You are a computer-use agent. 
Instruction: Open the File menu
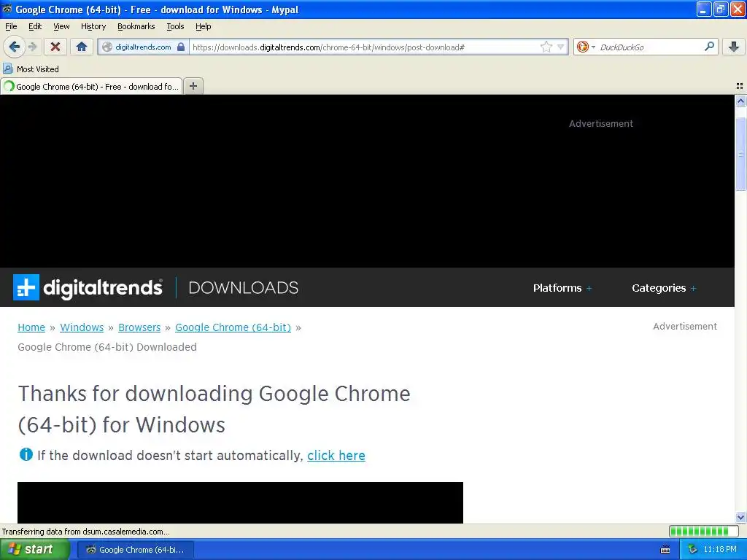click(11, 26)
